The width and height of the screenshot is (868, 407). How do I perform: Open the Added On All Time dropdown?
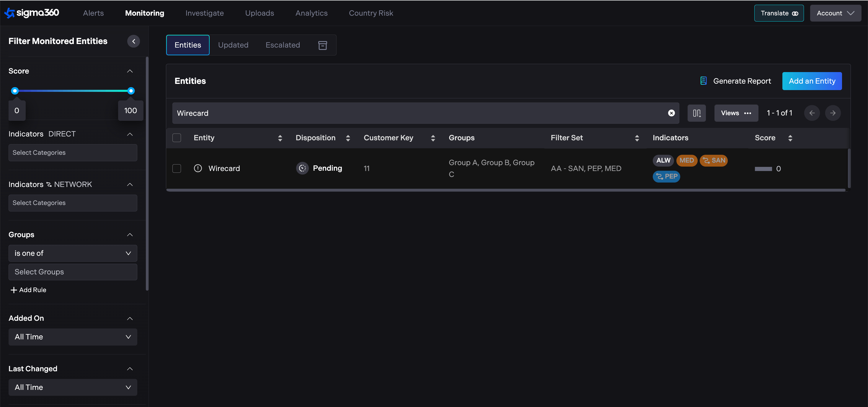72,337
